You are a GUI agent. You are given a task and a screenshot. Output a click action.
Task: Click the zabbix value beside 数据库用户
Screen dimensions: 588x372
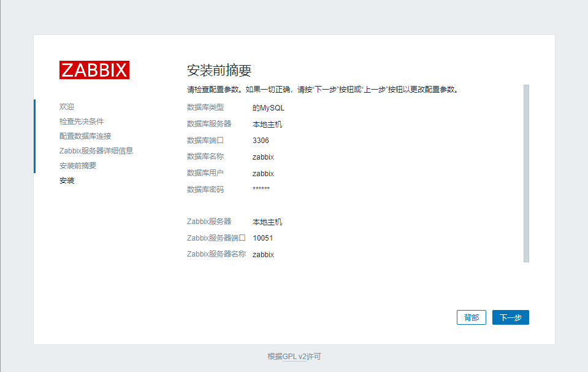point(263,174)
